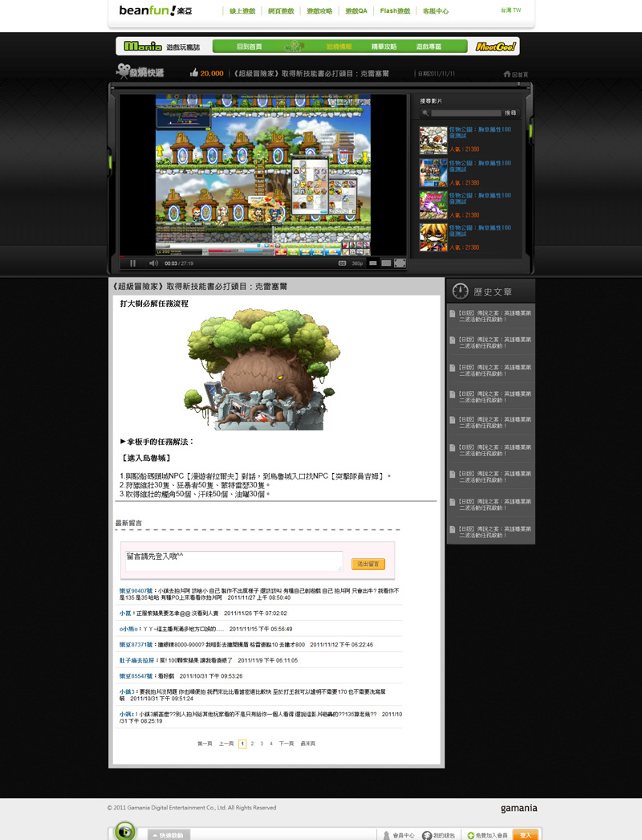Open the 客服中心 menu
This screenshot has width=642, height=840.
click(436, 10)
